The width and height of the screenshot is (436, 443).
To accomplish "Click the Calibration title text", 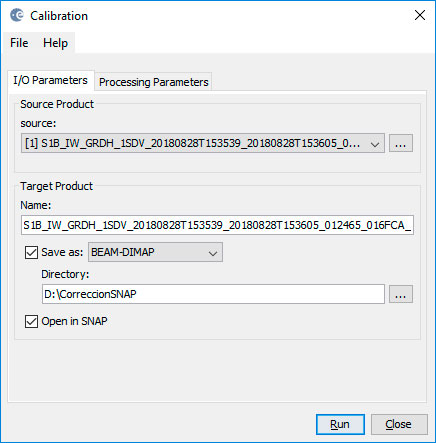I will point(59,16).
